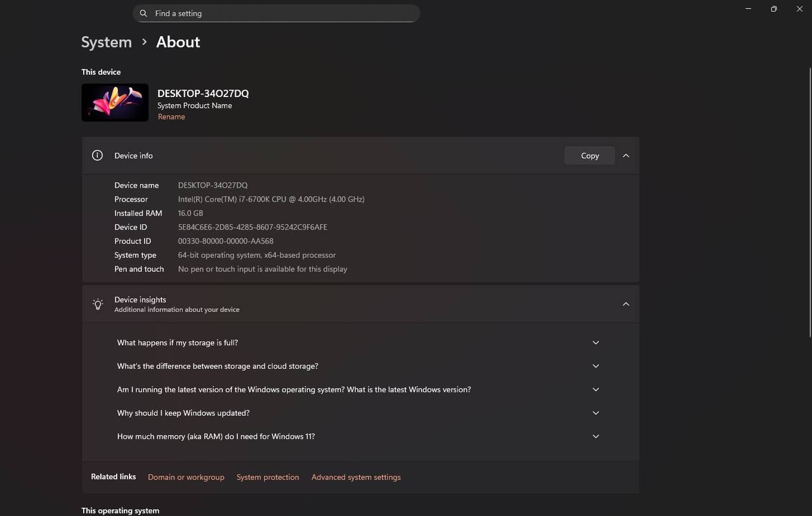Click the Device ID value starting 5E84C6E6
Screen dimensions: 812x516
pos(252,227)
